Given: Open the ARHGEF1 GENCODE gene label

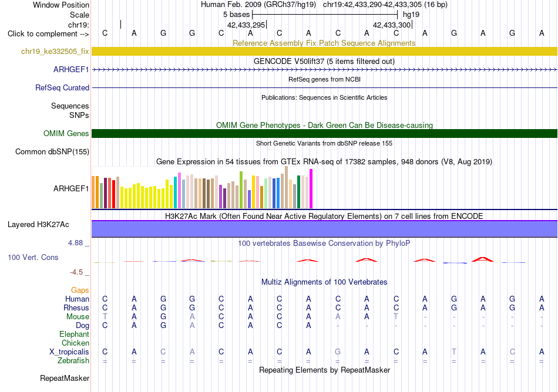Looking at the screenshot, I should click(71, 69).
